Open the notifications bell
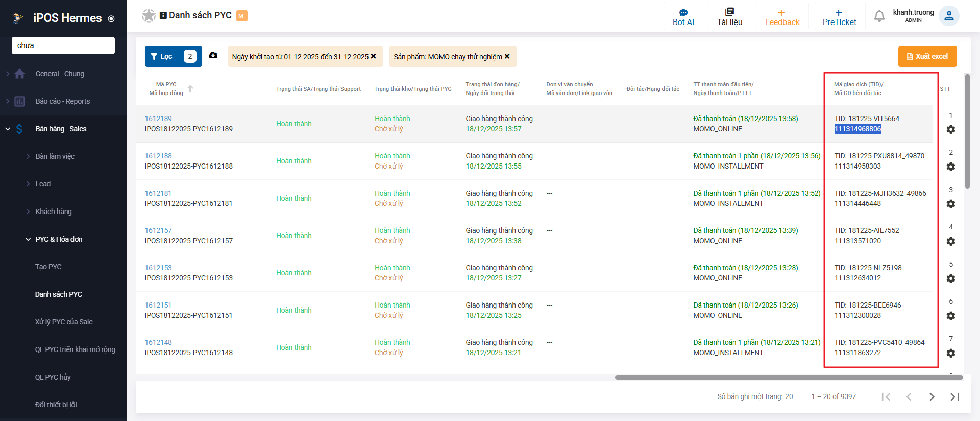The height and width of the screenshot is (421, 980). click(879, 16)
